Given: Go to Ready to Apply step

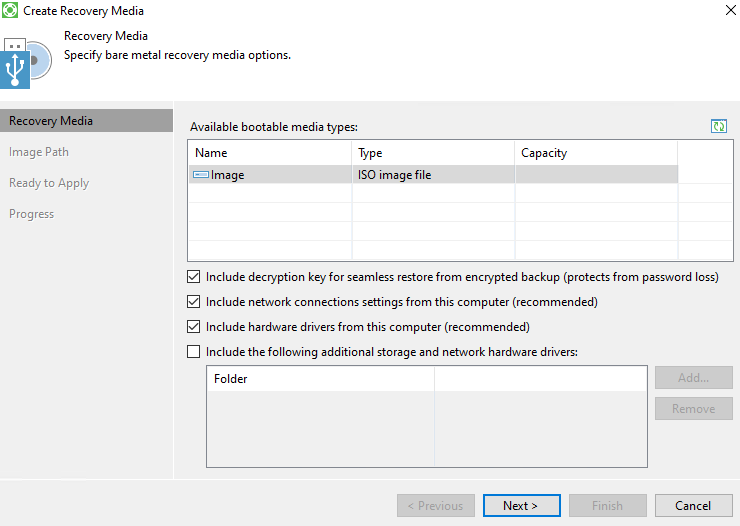Looking at the screenshot, I should tap(49, 183).
